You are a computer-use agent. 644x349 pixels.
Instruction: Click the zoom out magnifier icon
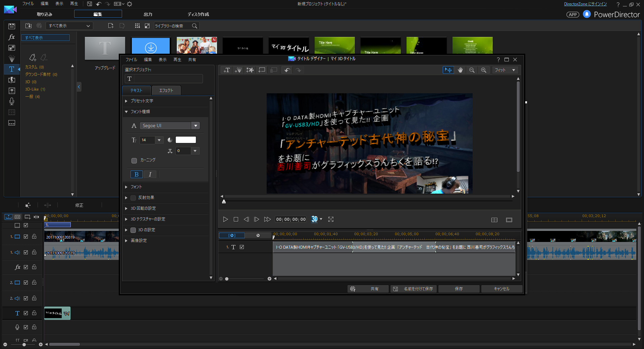click(x=472, y=70)
